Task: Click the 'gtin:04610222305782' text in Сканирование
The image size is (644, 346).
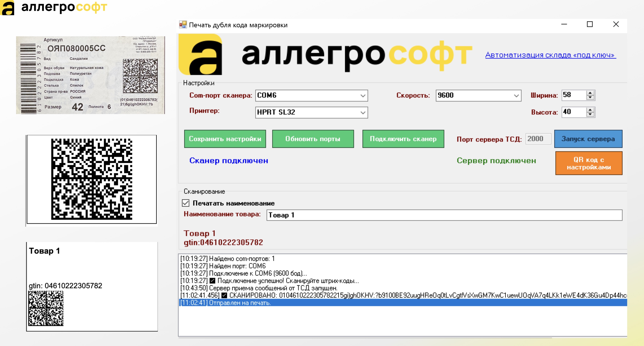Action: (223, 242)
